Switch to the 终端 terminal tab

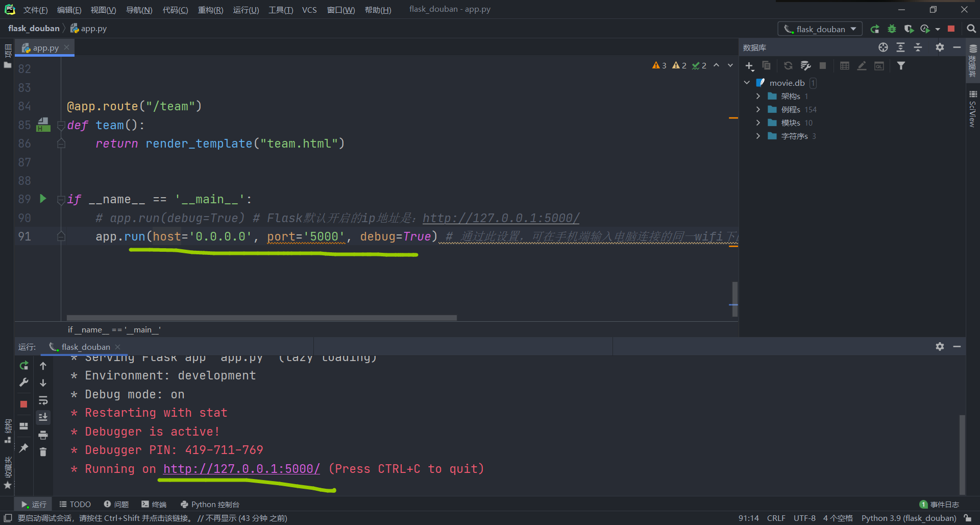(x=154, y=504)
